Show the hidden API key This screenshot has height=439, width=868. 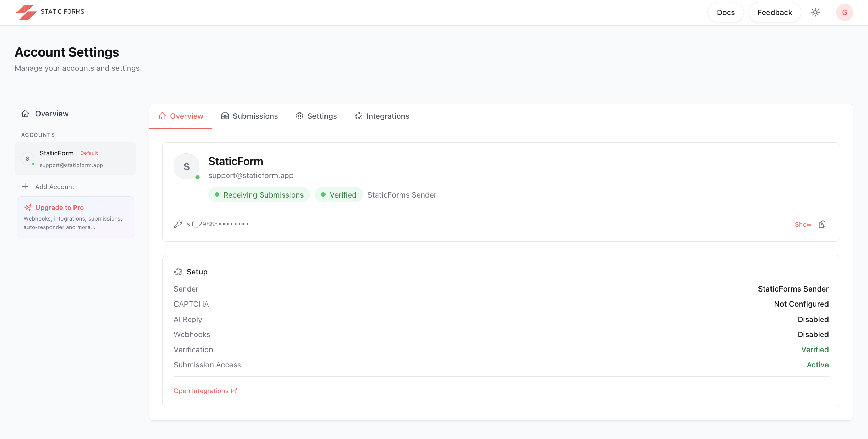click(x=803, y=224)
